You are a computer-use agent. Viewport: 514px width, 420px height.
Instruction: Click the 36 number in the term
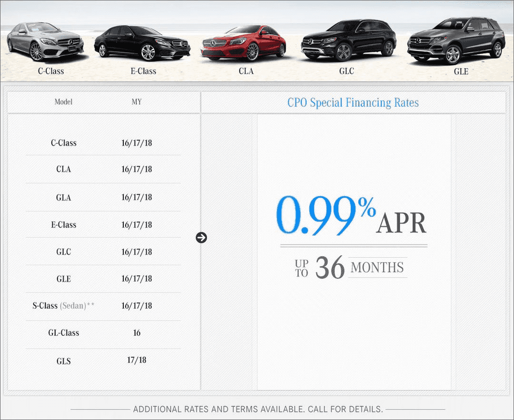pyautogui.click(x=330, y=268)
